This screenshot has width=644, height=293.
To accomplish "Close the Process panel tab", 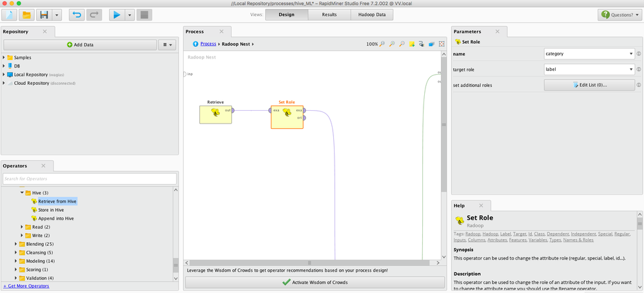I will (221, 32).
